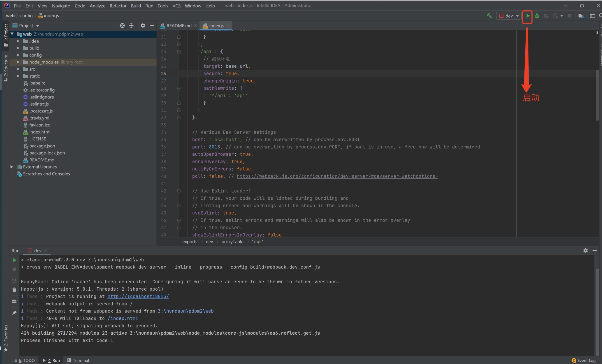602x364 pixels.
Task: Click Collapse All icon in Project panel
Action: [x=131, y=26]
